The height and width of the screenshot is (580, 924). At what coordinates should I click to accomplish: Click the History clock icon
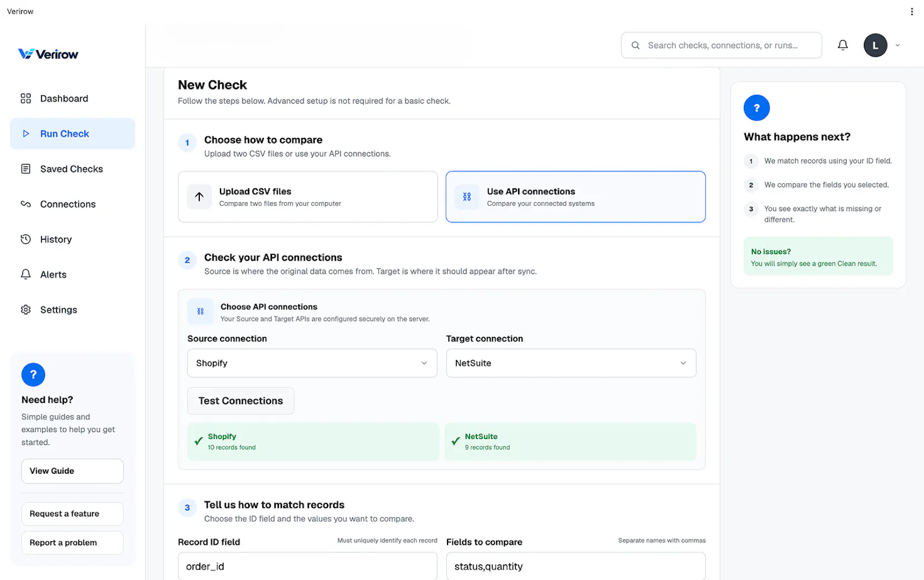click(x=25, y=239)
